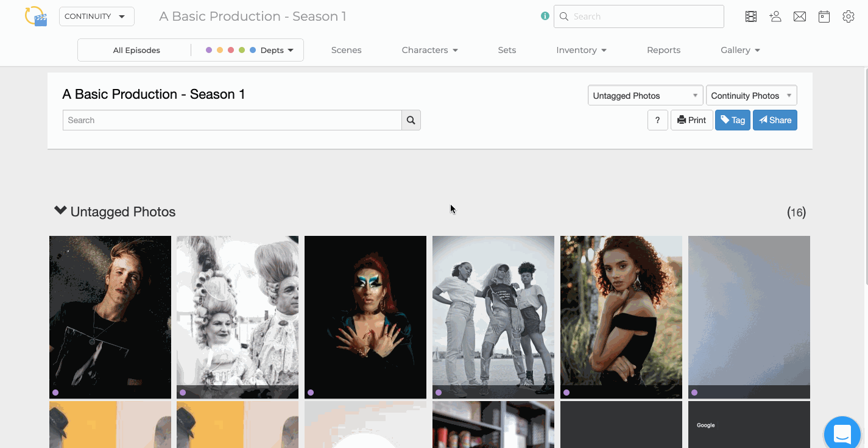This screenshot has height=448, width=868.
Task: Go to the Scenes tab
Action: pos(347,50)
